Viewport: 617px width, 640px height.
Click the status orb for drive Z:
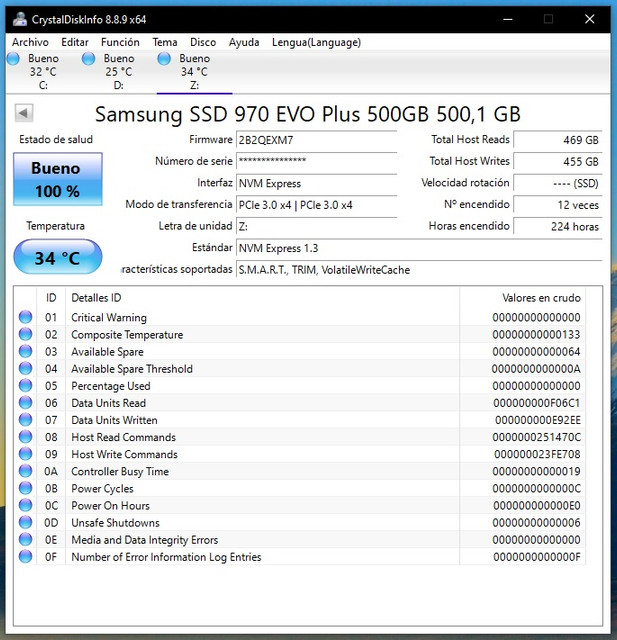[164, 59]
